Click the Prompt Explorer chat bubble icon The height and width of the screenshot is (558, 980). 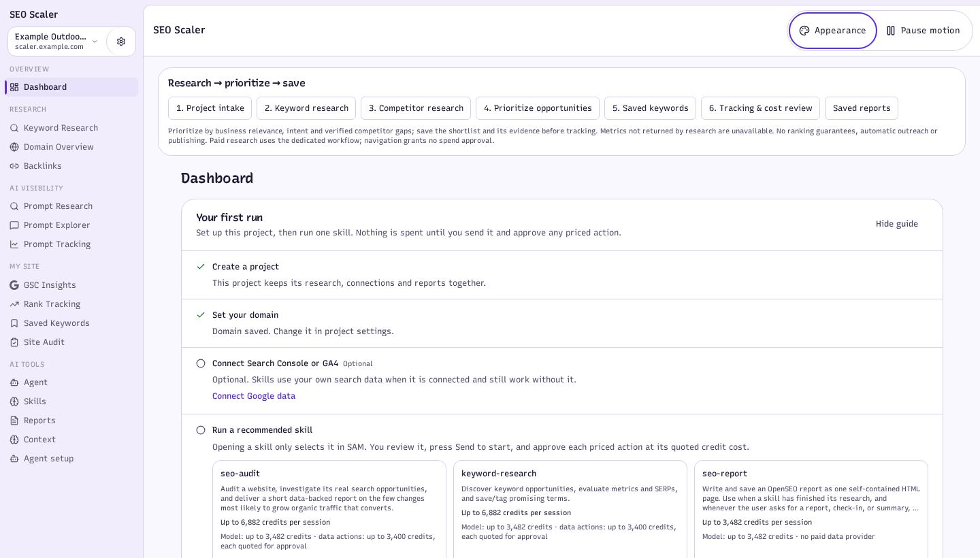pos(14,225)
